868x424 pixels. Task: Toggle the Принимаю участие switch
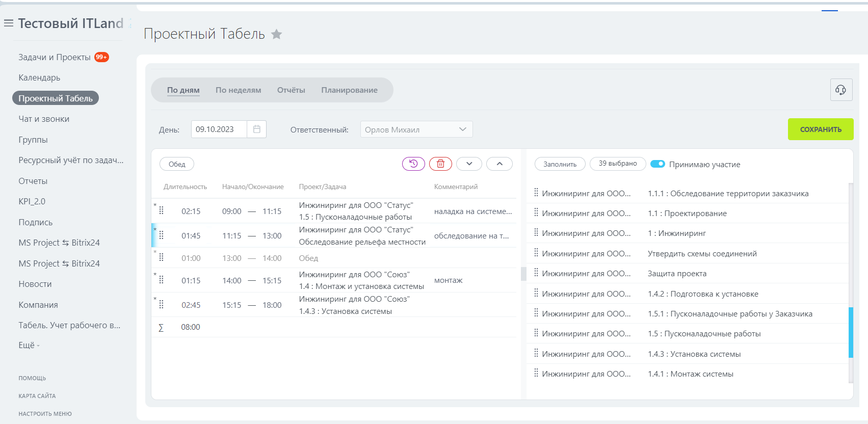[657, 164]
